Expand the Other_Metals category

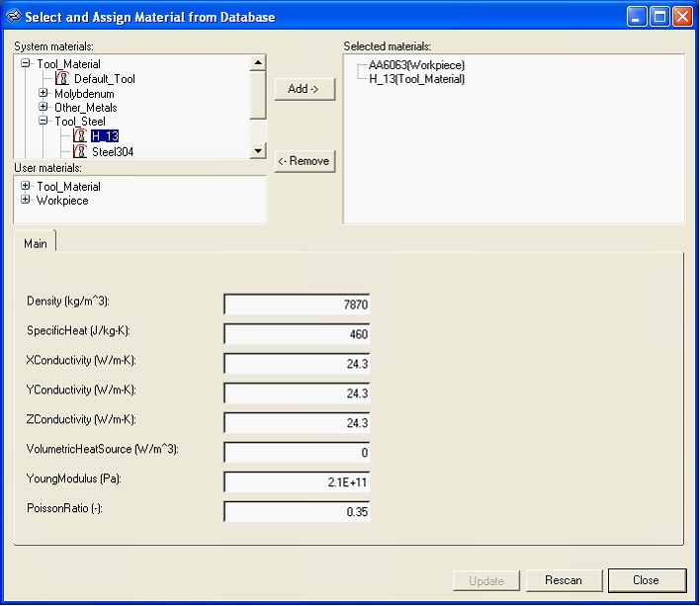click(x=44, y=108)
